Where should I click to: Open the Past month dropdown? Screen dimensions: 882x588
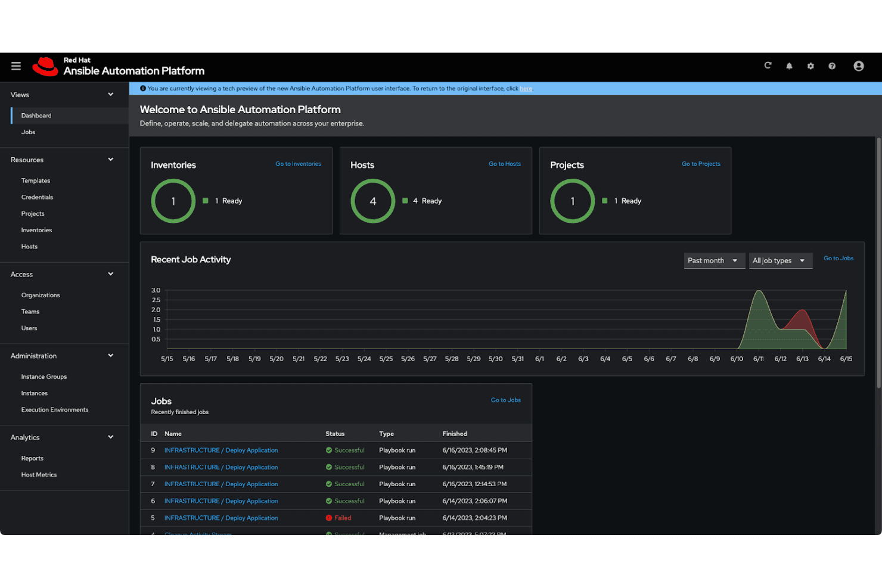(x=714, y=260)
